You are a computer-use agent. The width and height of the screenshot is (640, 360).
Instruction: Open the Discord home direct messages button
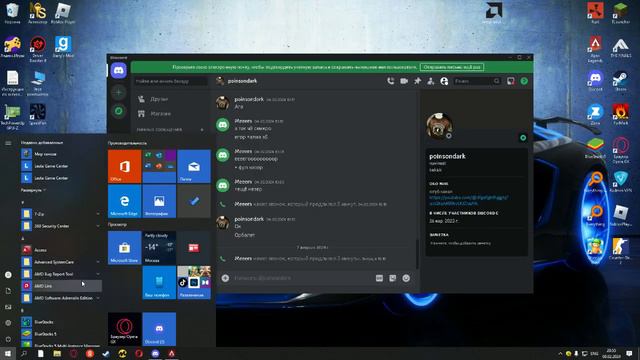[119, 70]
